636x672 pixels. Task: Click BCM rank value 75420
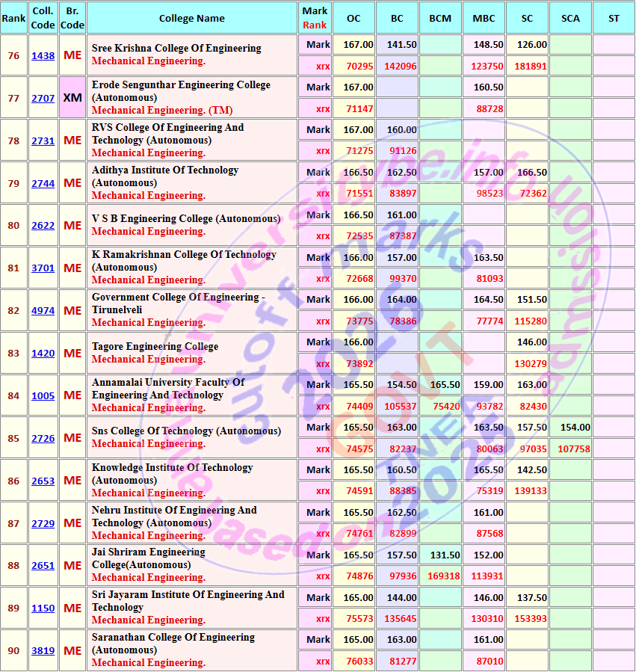click(446, 407)
